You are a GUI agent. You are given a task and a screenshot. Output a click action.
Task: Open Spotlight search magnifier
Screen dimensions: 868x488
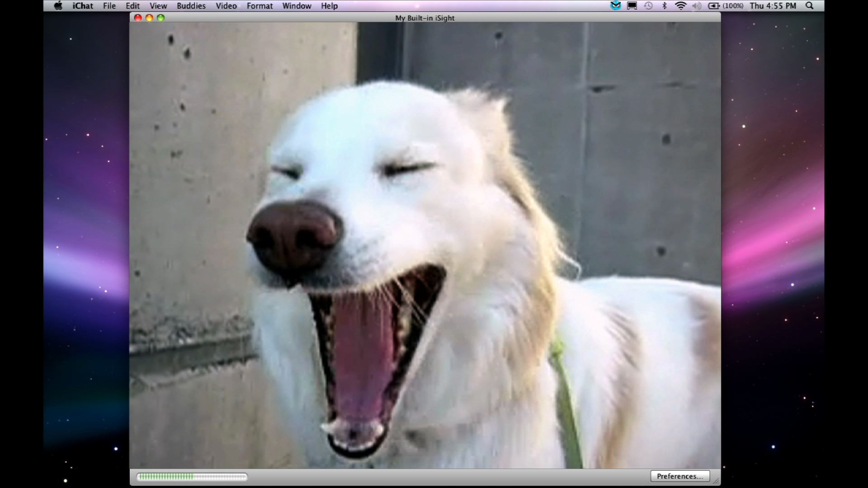tap(810, 6)
